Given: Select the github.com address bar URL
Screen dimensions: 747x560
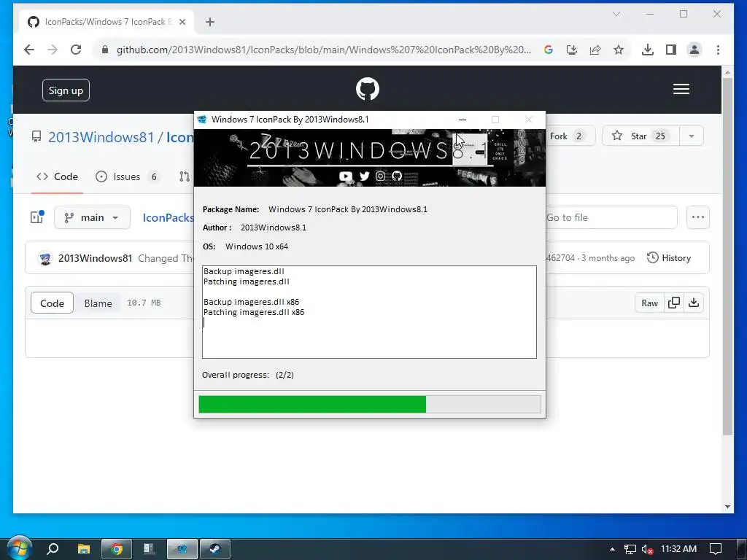Looking at the screenshot, I should click(323, 50).
